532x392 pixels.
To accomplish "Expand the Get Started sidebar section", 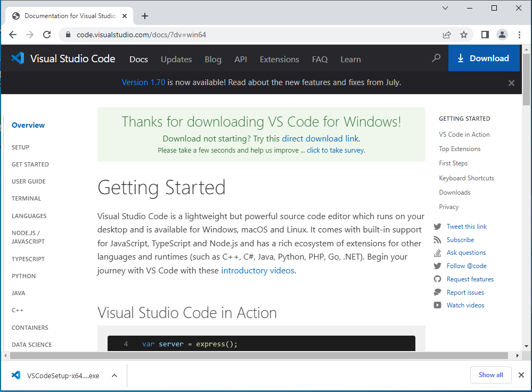I will 30,164.
